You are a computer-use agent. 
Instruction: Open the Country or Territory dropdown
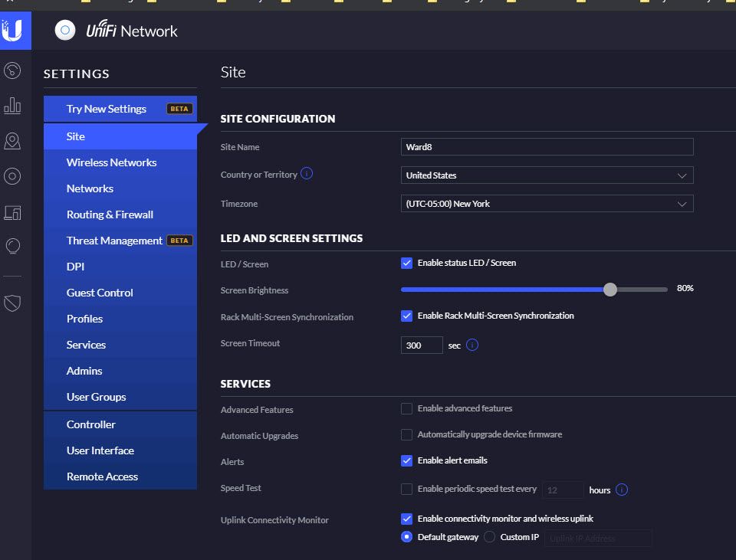coord(547,175)
